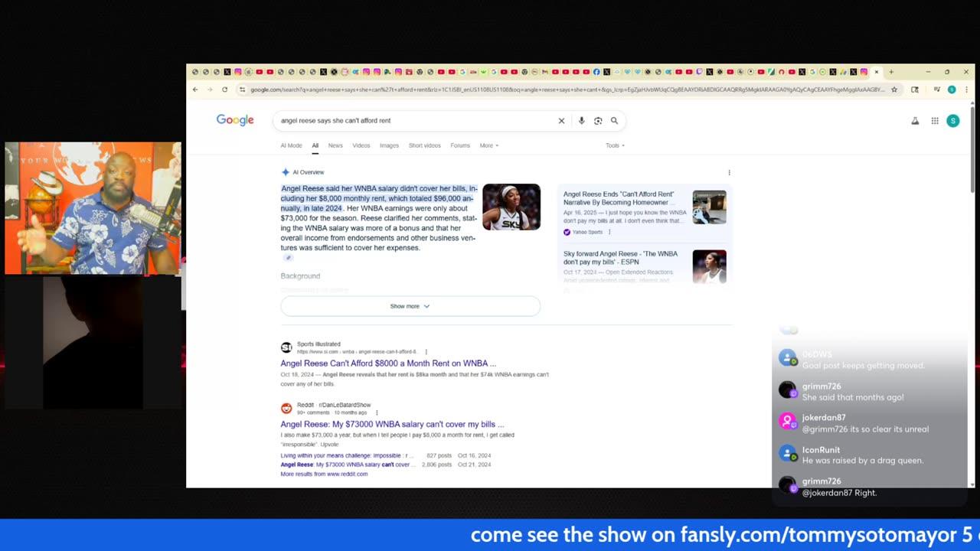Open options dots beside Reddit r/DanLeBatardShow
The width and height of the screenshot is (980, 551).
pyautogui.click(x=377, y=412)
